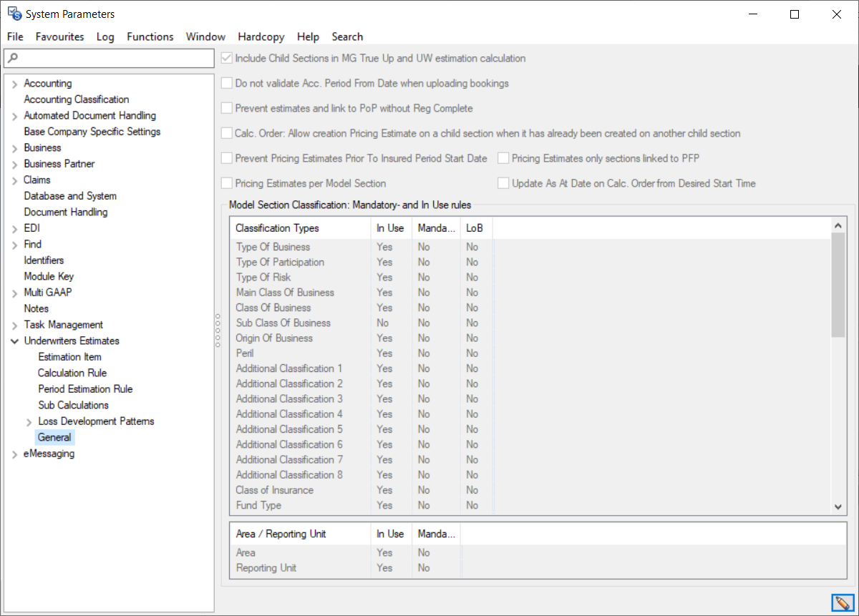This screenshot has width=859, height=616.
Task: Click the tree search input field
Action: coord(115,58)
